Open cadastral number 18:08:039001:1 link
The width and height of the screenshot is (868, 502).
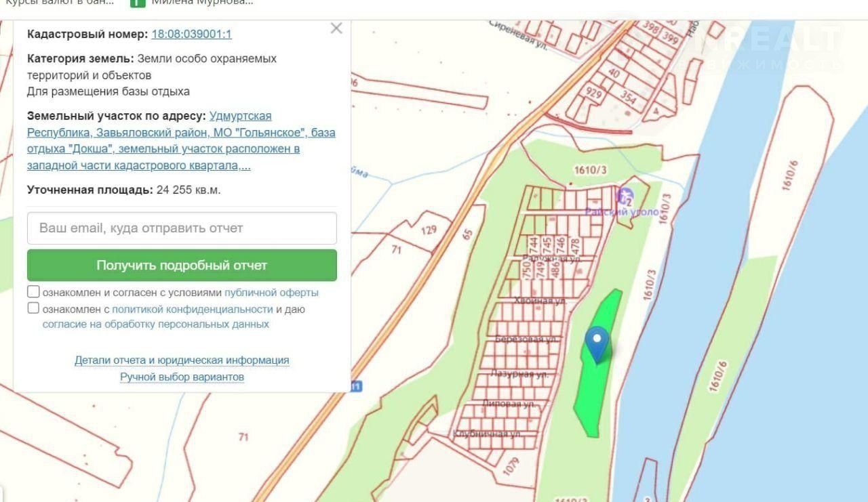point(191,34)
